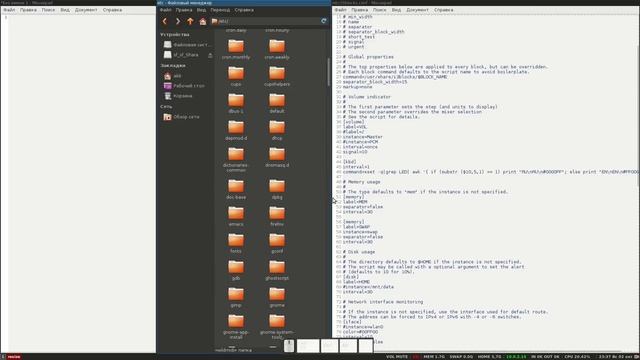
Task: Select the dnsmasq.d folder
Action: pos(277,158)
